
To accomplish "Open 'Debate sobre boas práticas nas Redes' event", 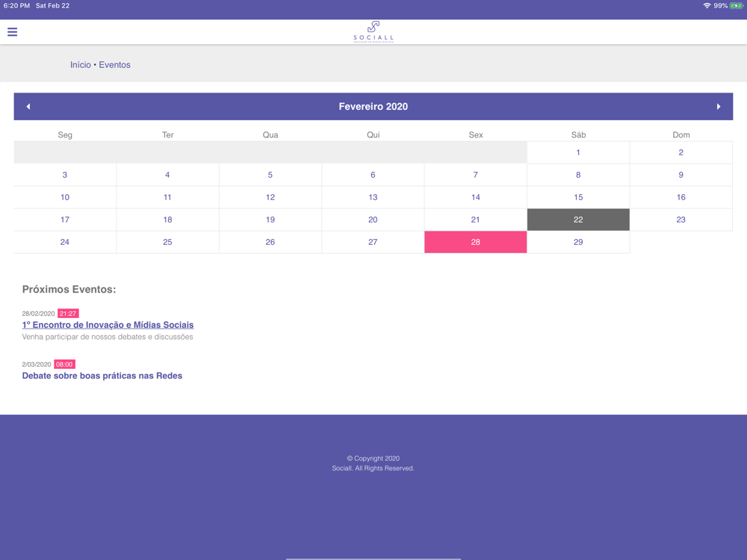I will point(102,376).
